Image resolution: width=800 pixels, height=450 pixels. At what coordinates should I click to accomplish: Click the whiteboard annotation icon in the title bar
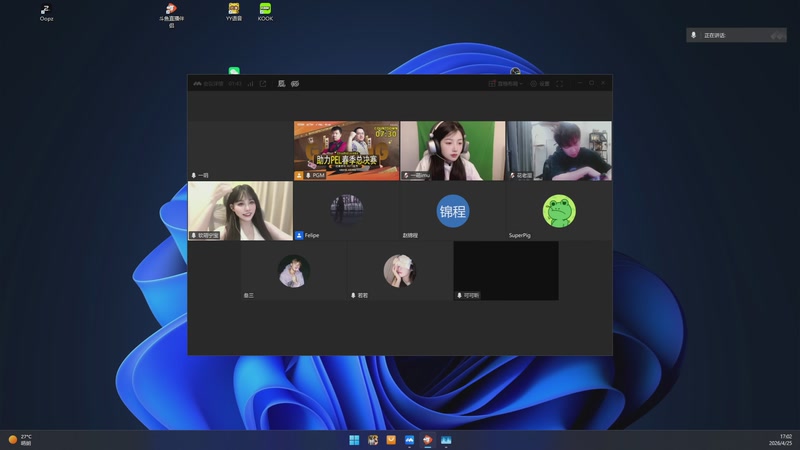click(x=281, y=84)
